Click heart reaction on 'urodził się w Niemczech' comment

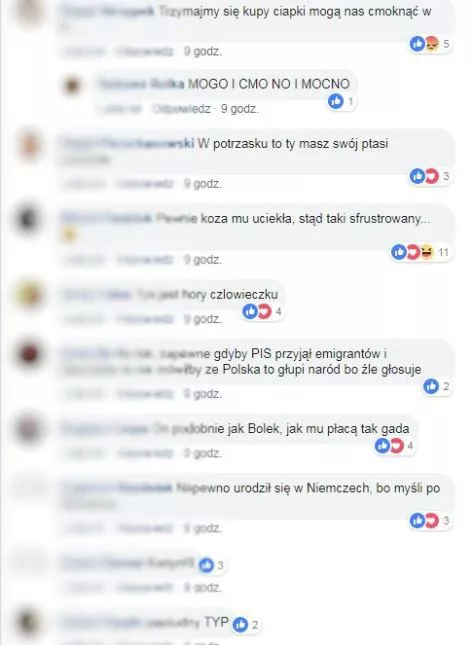pyautogui.click(x=432, y=520)
